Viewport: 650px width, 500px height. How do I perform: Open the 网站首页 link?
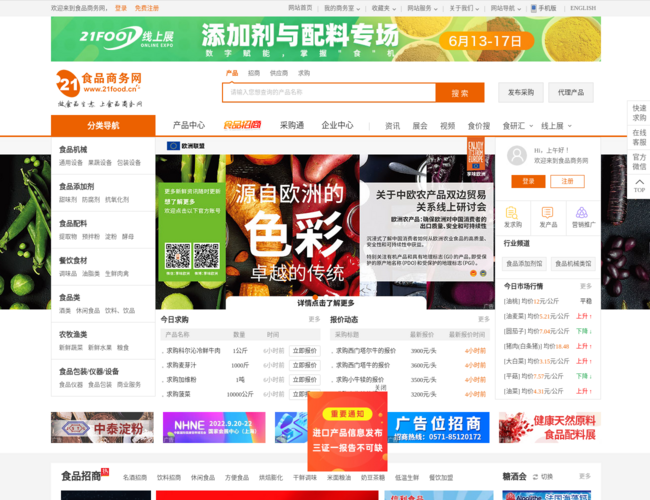tap(300, 8)
